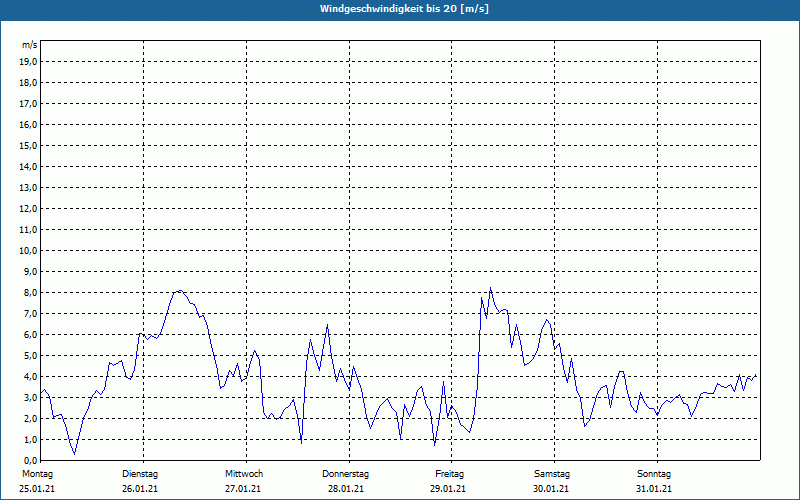Viewport: 800px width, 500px height.
Task: Select the Dienstag day label
Action: pos(140,474)
